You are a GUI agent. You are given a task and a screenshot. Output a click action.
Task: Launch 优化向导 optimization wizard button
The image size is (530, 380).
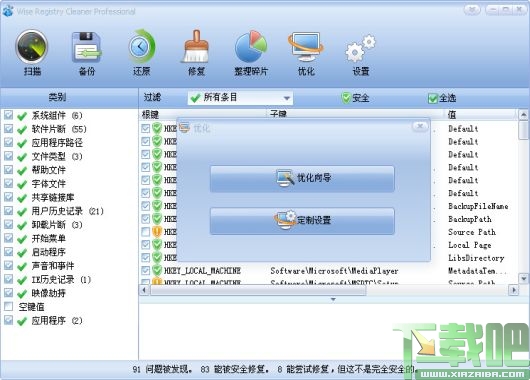[302, 179]
